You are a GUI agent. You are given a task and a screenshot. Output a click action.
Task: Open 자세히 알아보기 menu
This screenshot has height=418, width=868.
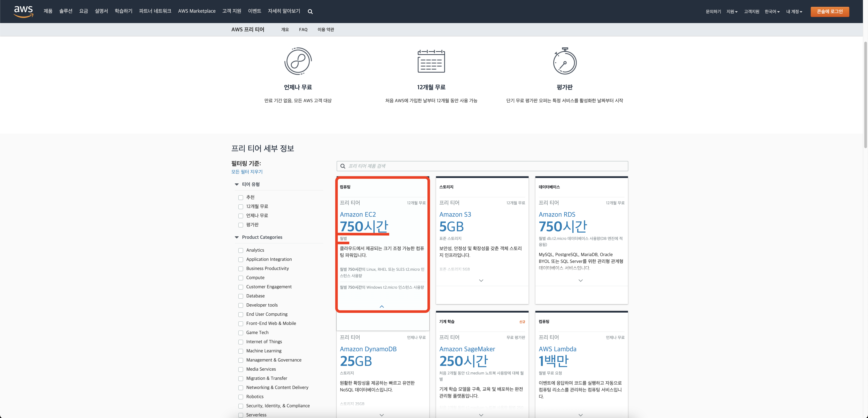click(284, 11)
